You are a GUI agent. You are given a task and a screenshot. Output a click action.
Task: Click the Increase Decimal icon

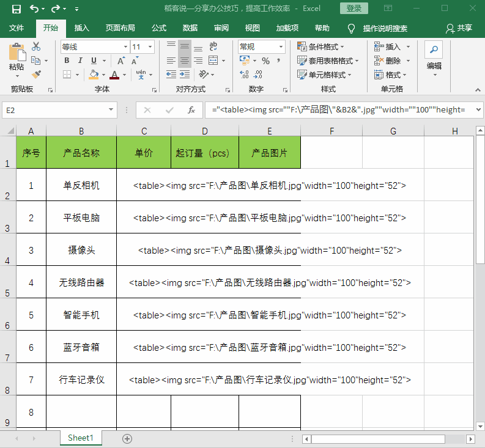[244, 75]
